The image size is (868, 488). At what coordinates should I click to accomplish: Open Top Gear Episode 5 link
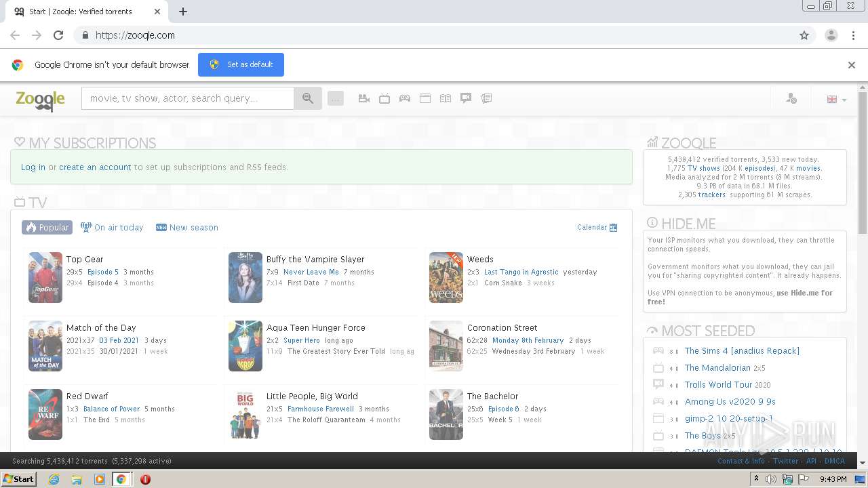103,272
